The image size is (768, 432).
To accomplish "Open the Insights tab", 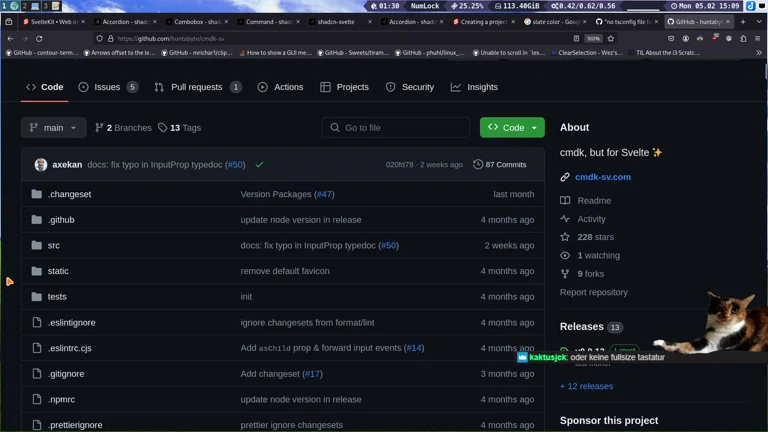I will tap(474, 87).
